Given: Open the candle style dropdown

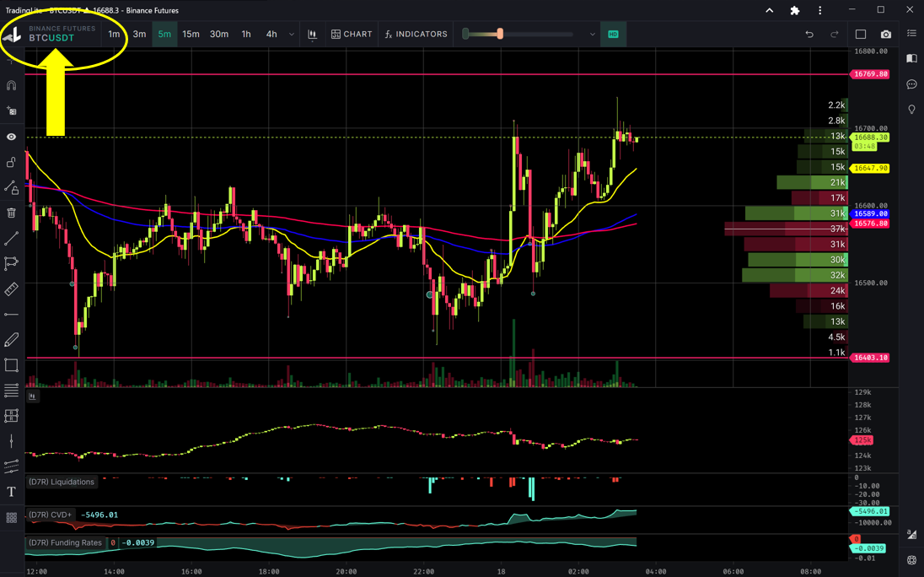Looking at the screenshot, I should (313, 34).
